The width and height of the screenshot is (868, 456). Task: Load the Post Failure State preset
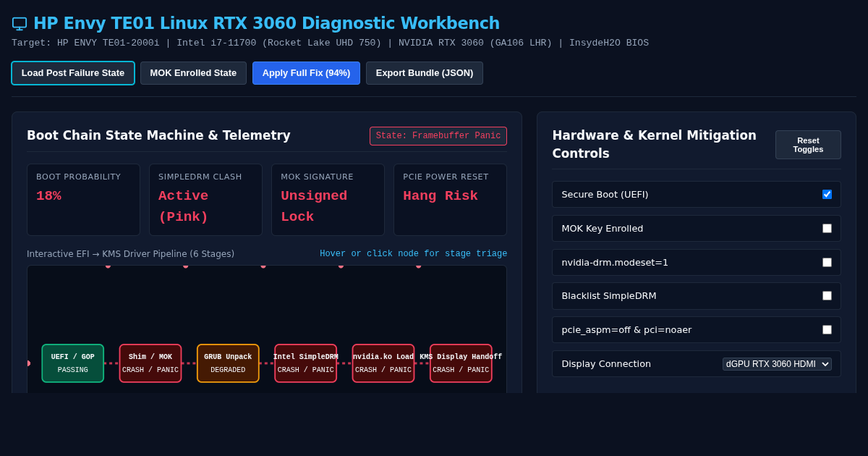[73, 73]
